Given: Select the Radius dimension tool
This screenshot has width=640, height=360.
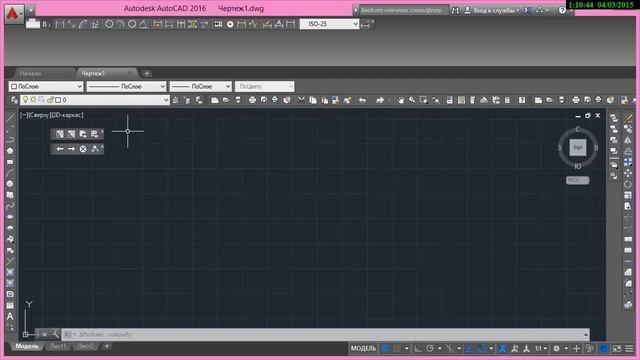Looking at the screenshot, I should [x=109, y=24].
